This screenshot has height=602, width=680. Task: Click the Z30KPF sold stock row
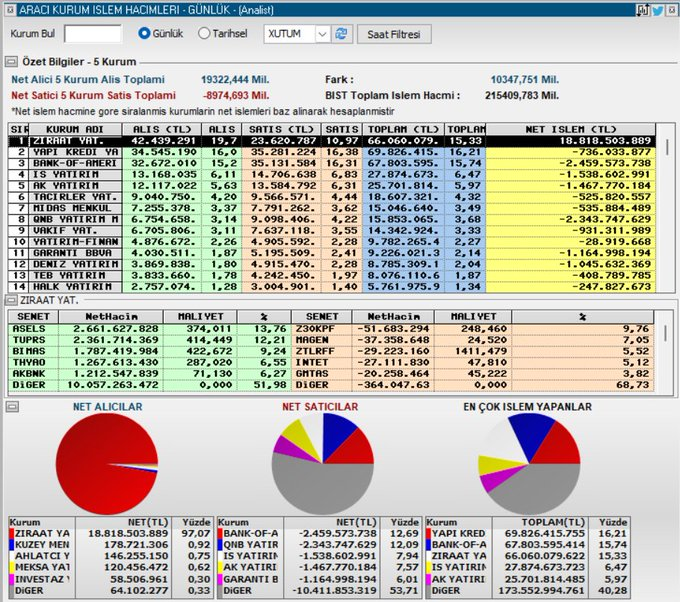[473, 329]
